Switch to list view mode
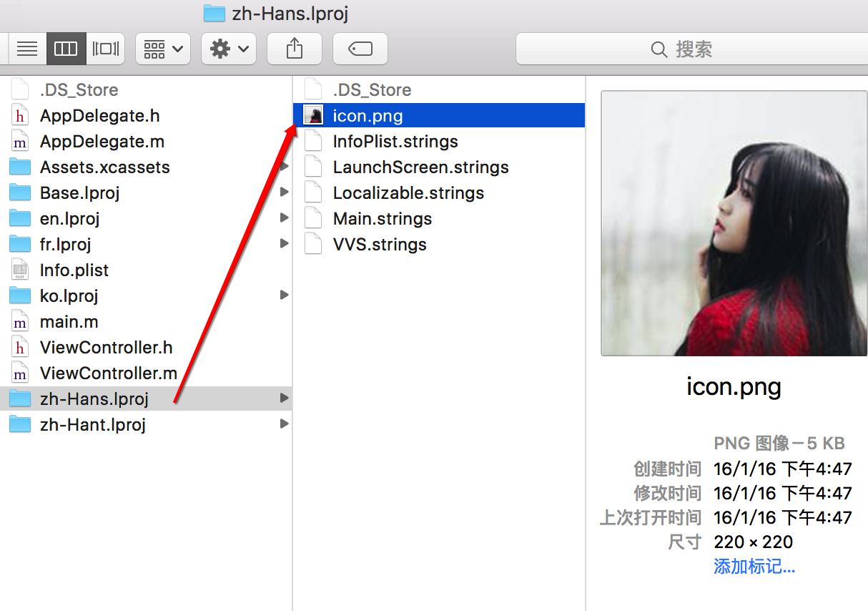The image size is (868, 611). [27, 49]
